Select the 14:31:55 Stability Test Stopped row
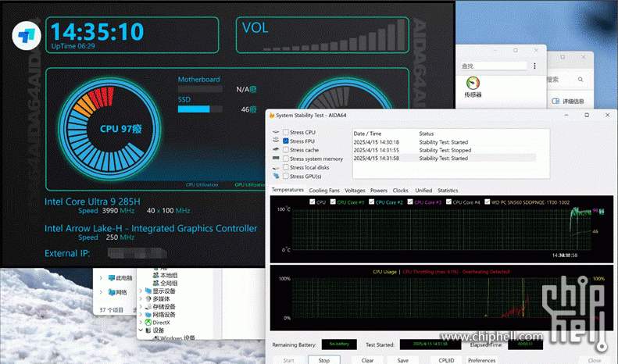Screen dimensions: 618x364 tap(445, 150)
